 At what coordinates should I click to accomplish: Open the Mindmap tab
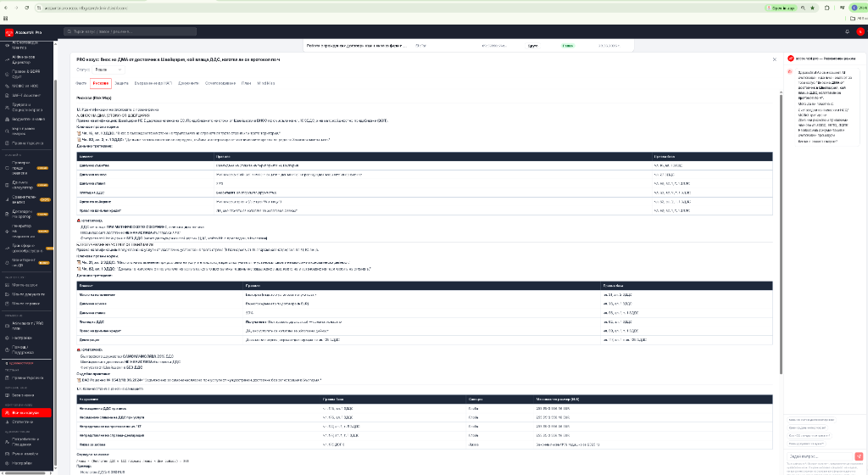pyautogui.click(x=265, y=83)
